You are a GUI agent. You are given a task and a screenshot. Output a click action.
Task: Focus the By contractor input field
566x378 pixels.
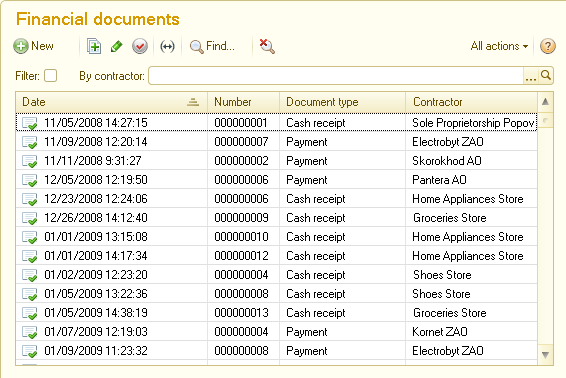point(336,76)
